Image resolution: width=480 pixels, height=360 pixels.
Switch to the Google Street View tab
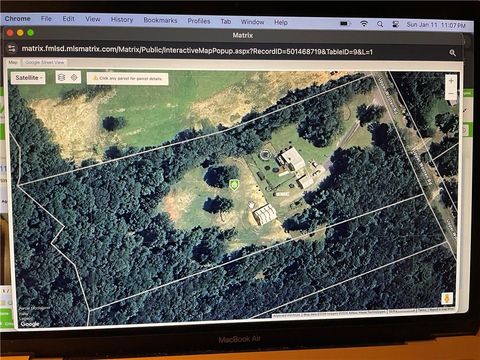coord(45,62)
